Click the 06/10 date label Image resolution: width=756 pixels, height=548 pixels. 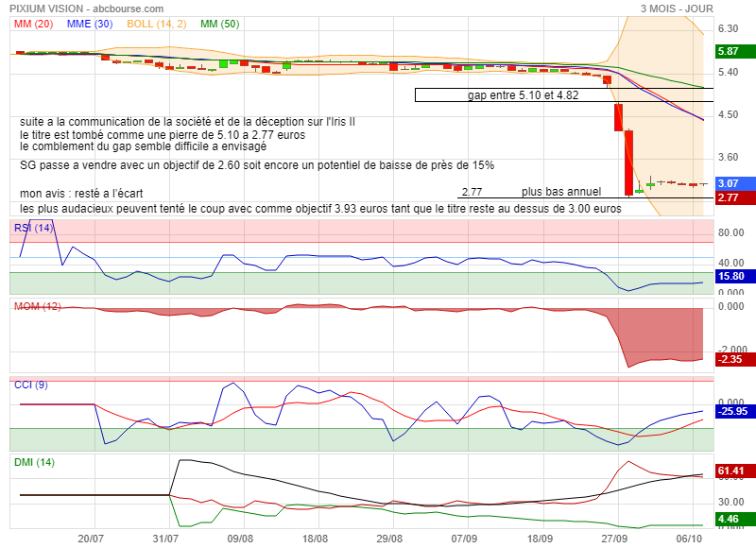pos(690,539)
